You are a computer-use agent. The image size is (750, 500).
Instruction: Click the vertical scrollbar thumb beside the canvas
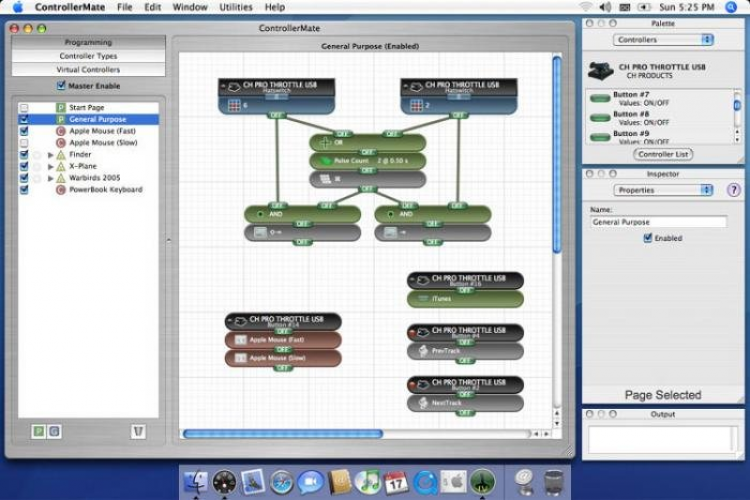(556, 155)
